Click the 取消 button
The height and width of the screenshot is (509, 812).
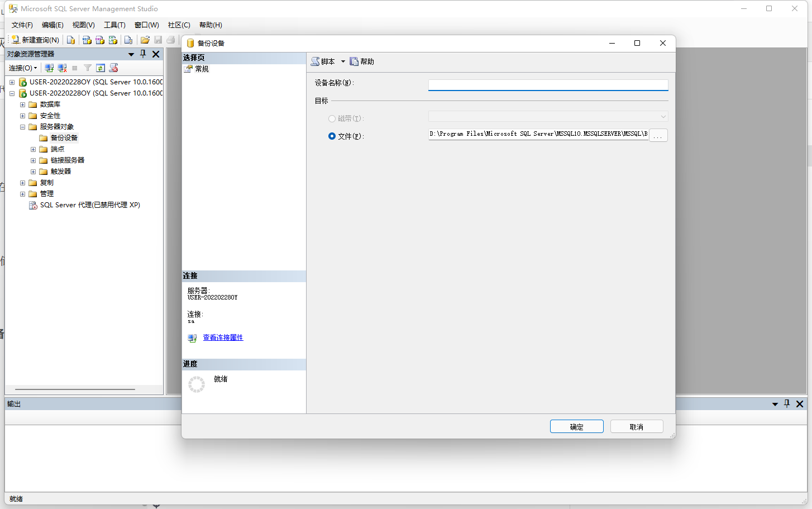coord(637,426)
